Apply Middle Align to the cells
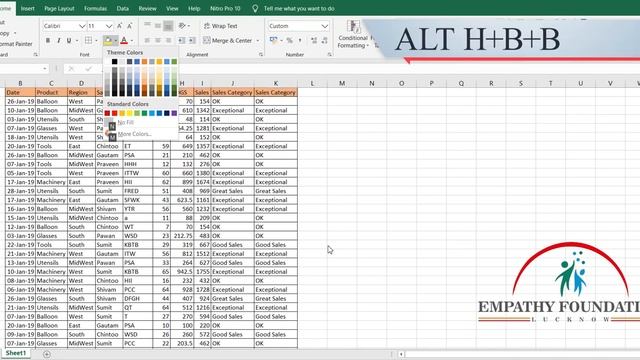 (x=158, y=26)
